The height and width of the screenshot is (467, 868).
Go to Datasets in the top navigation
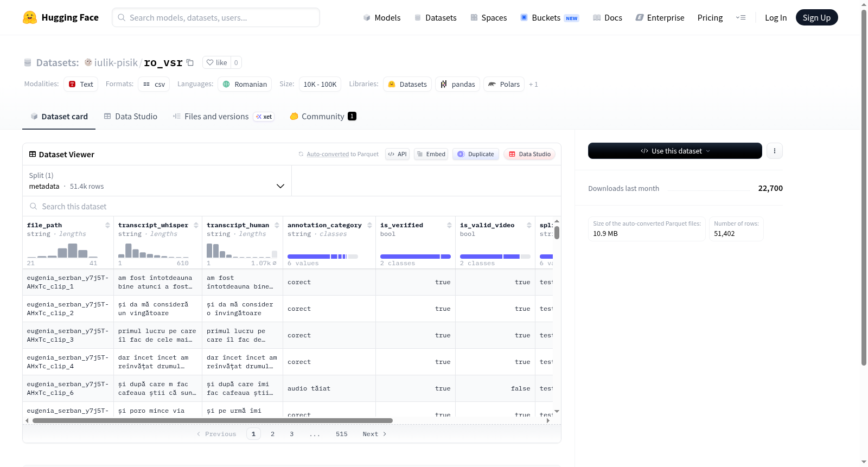point(435,17)
